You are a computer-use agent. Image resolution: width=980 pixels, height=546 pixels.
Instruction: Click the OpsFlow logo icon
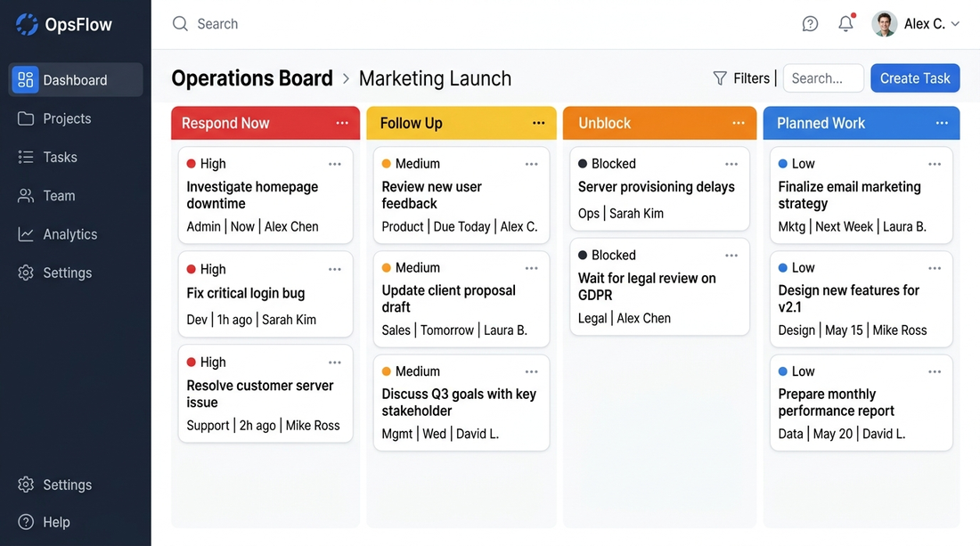click(x=27, y=24)
